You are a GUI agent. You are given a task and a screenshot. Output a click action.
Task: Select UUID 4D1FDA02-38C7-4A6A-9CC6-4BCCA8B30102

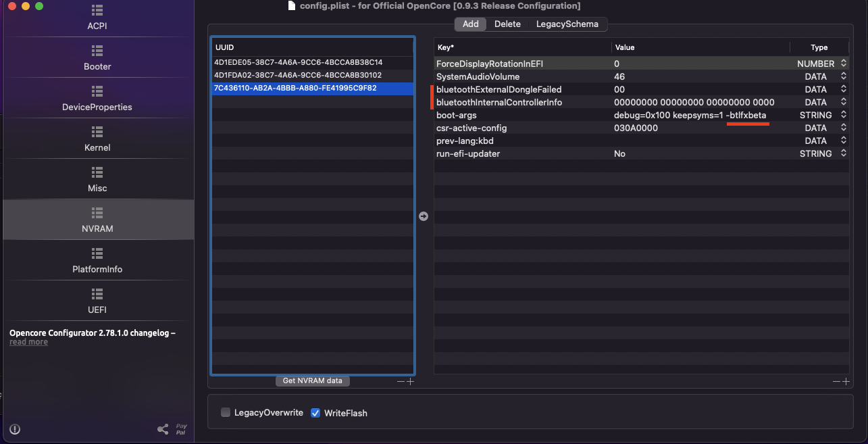click(298, 76)
